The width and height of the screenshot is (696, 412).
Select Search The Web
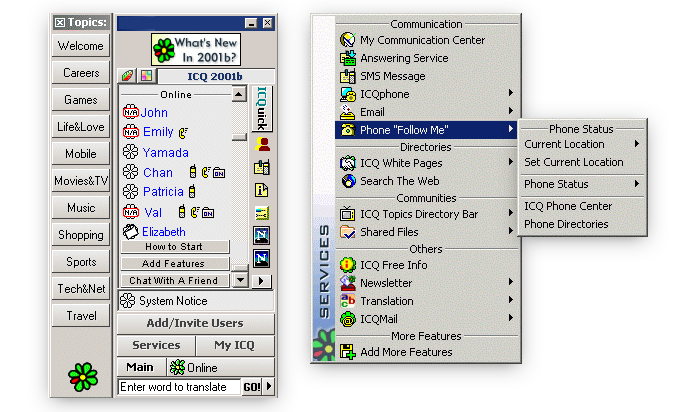pyautogui.click(x=427, y=181)
